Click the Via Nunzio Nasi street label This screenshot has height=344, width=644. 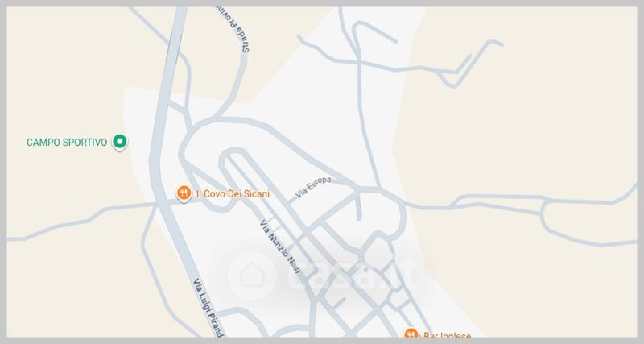280,247
